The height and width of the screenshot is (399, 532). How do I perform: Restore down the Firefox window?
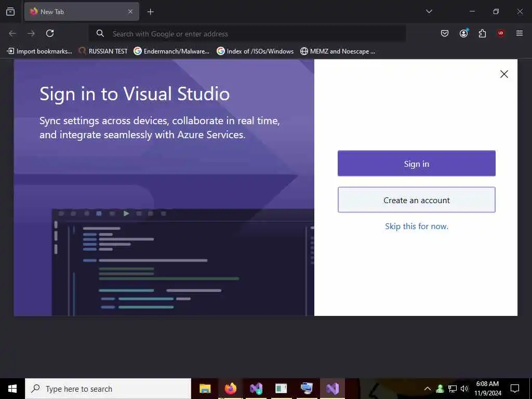point(496,11)
